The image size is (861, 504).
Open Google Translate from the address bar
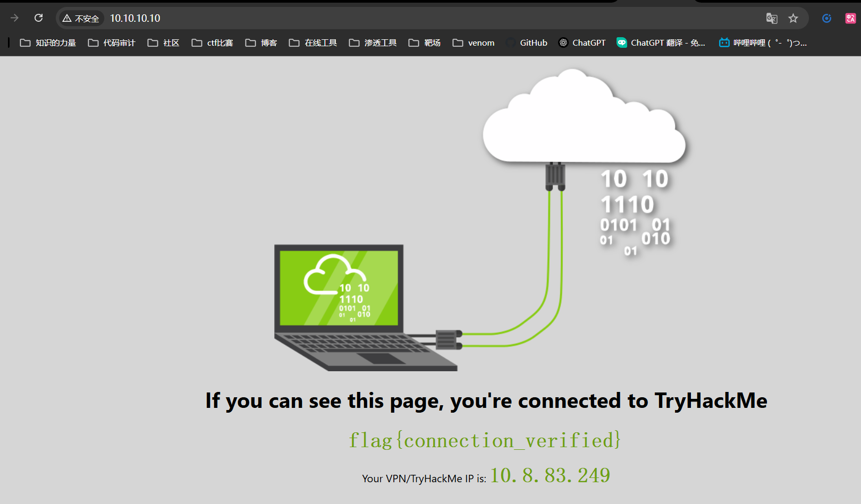[x=772, y=18]
